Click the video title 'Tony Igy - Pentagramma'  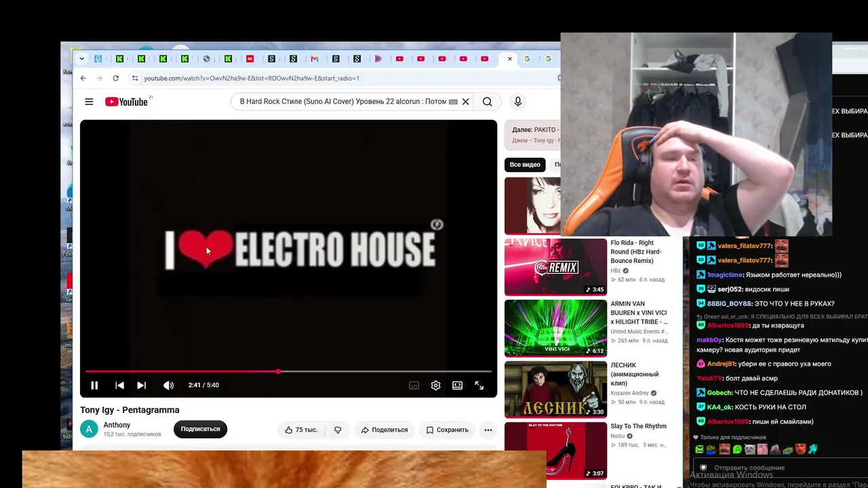click(x=130, y=410)
